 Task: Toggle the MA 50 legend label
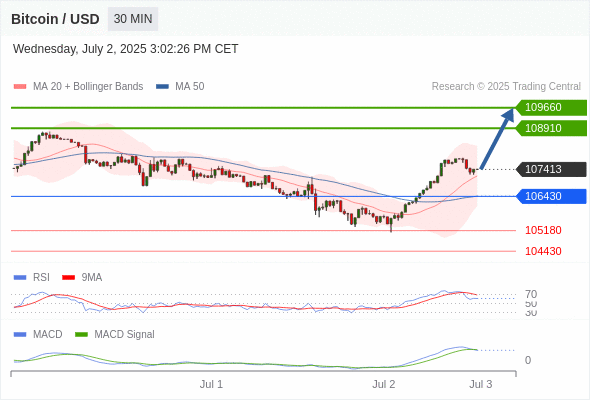click(190, 87)
